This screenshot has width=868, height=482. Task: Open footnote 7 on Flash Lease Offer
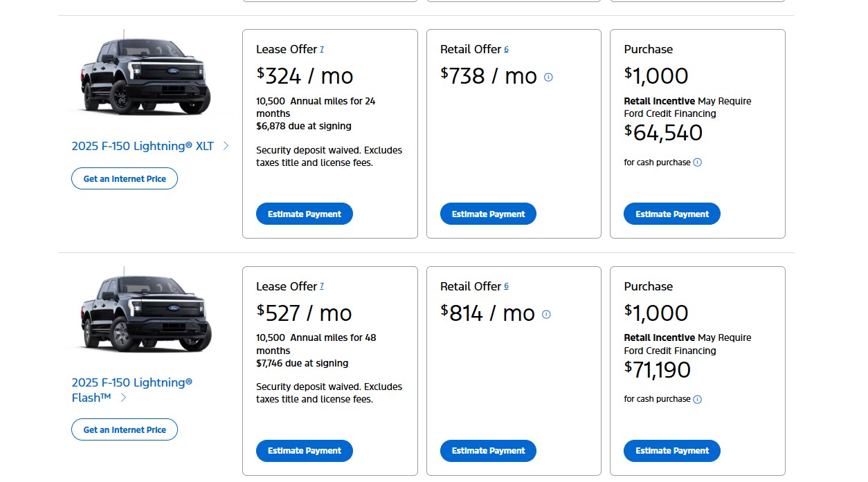coord(322,286)
